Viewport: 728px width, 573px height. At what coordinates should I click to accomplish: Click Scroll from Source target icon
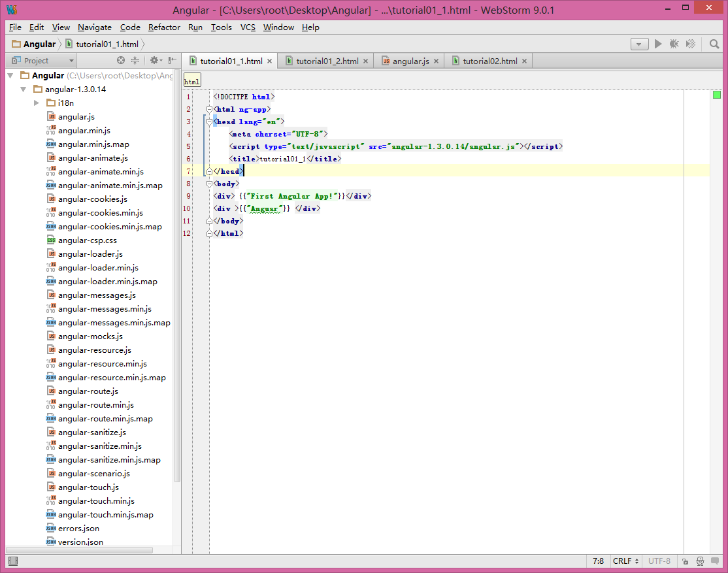coord(121,61)
